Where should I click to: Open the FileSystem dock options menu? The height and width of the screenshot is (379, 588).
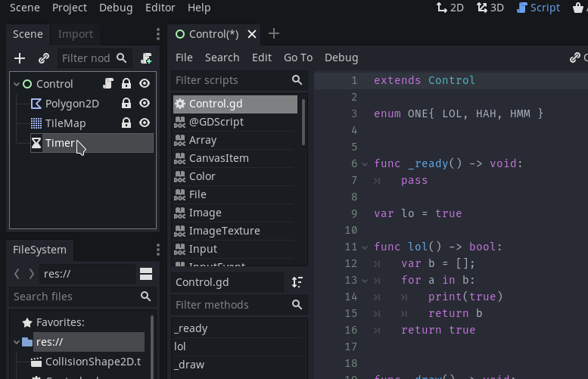tap(158, 250)
